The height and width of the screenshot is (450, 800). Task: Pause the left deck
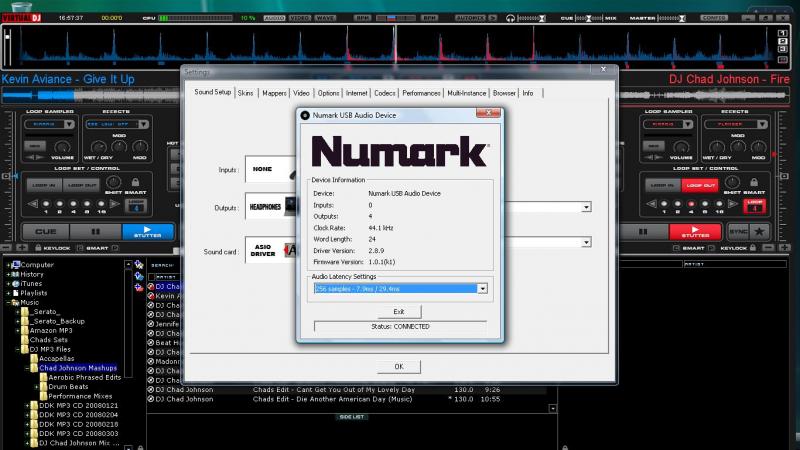point(95,232)
